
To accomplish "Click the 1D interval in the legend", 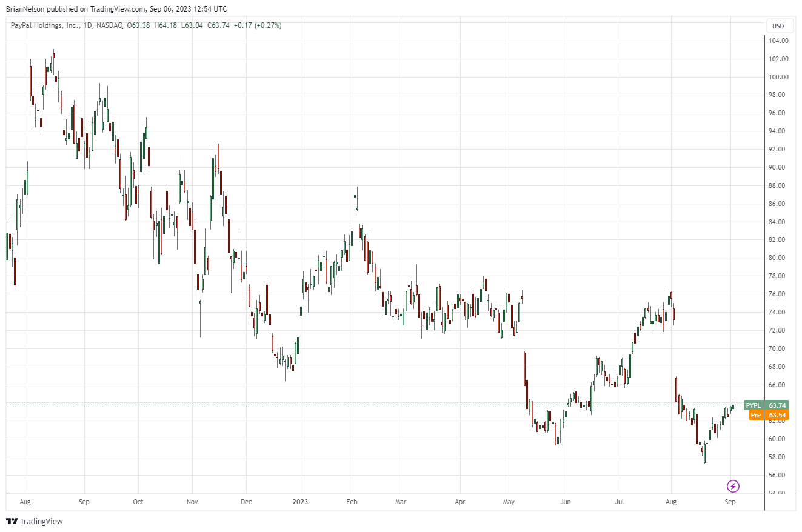I will click(x=89, y=25).
